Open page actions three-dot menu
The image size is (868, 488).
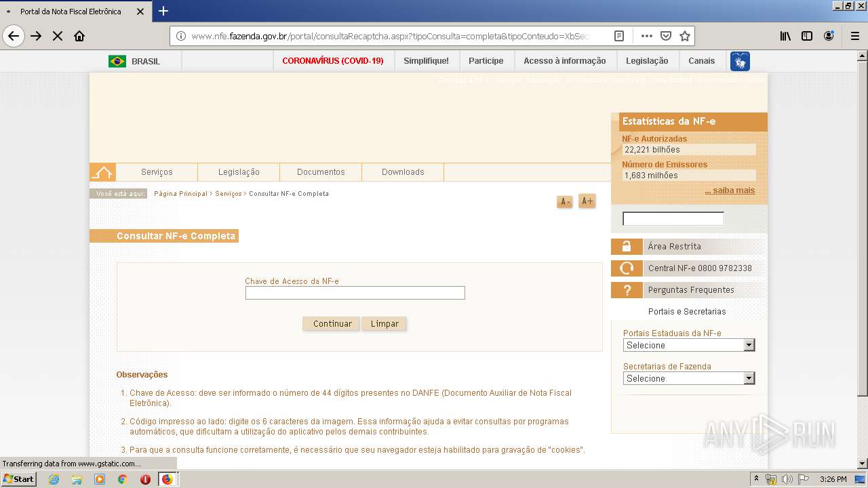(647, 36)
